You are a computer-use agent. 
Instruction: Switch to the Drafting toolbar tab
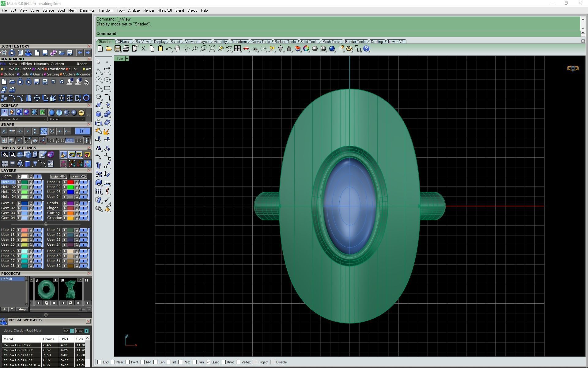pyautogui.click(x=377, y=42)
